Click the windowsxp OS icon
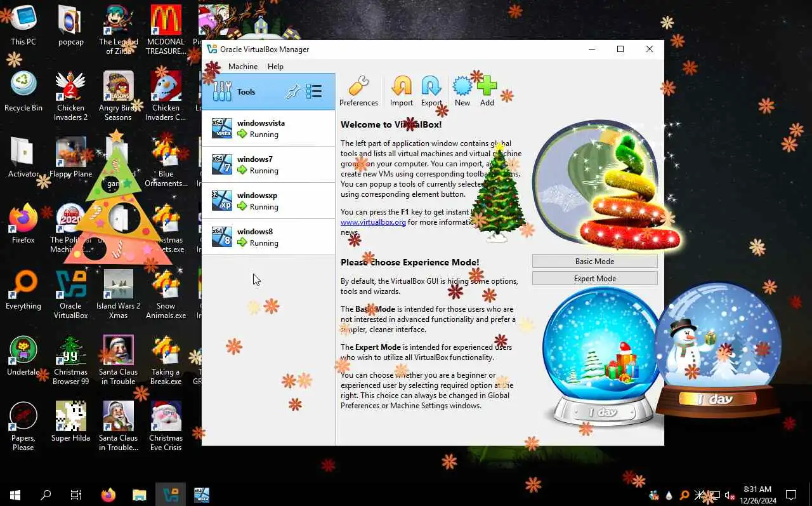The image size is (812, 506). pyautogui.click(x=222, y=201)
